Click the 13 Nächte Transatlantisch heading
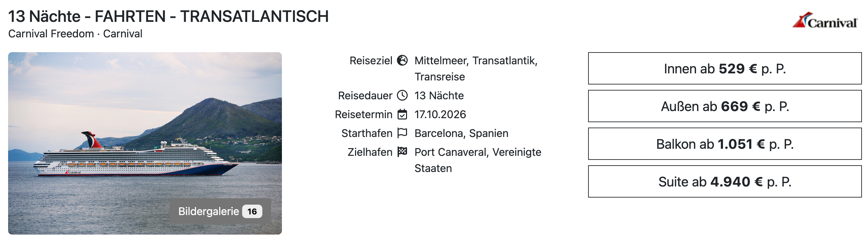Viewport: 868px width, 243px height. tap(168, 16)
